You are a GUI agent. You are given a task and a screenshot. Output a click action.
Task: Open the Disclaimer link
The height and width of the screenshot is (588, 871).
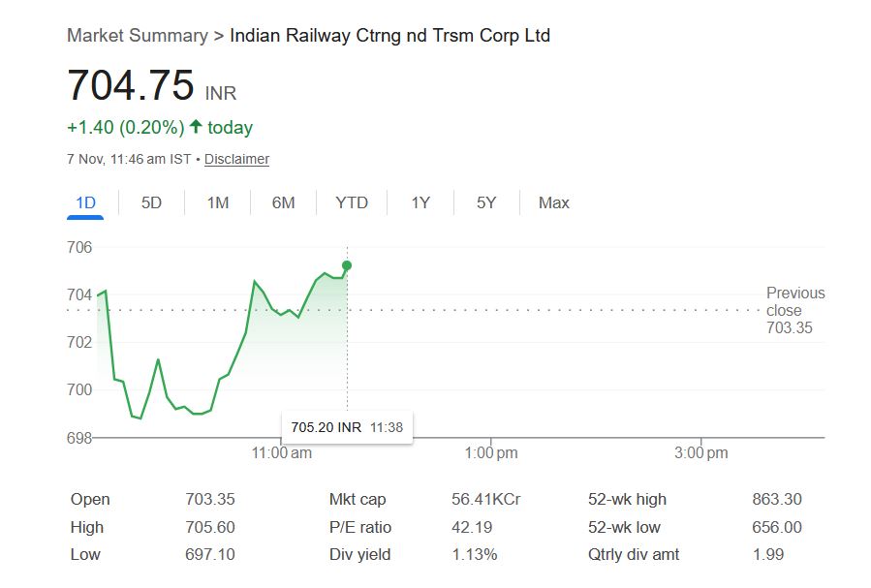tap(236, 159)
